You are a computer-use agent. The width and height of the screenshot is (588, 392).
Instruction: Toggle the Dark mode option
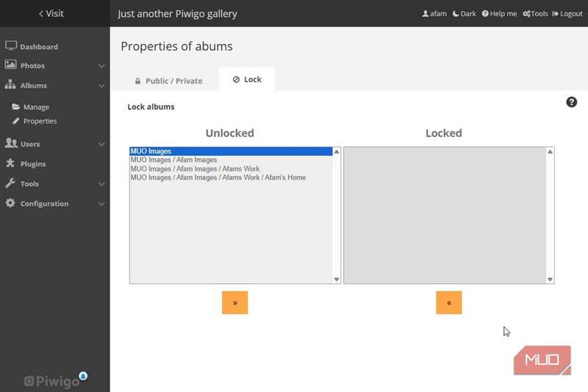click(x=464, y=14)
